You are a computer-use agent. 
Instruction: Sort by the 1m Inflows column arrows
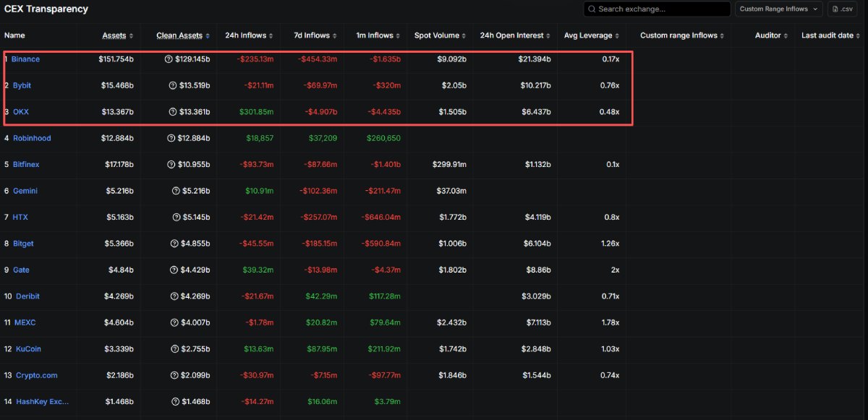(399, 35)
